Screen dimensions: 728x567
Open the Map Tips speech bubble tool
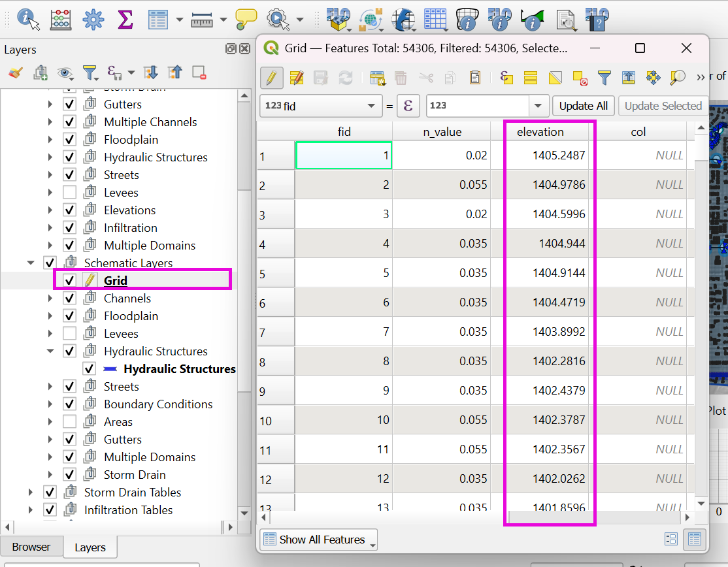click(x=246, y=19)
